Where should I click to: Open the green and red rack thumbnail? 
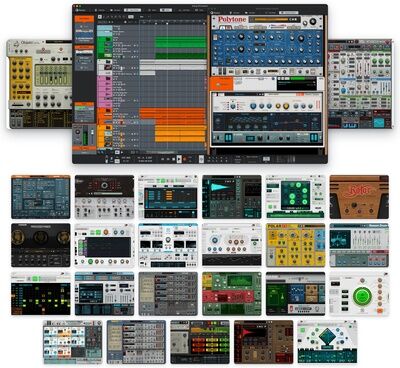pos(232,294)
